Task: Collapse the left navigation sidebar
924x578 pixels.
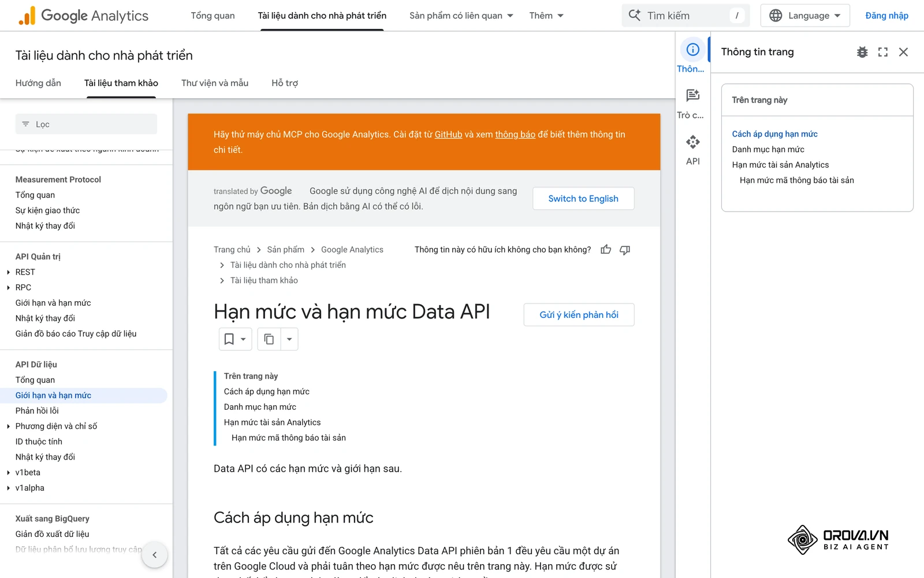Action: [x=155, y=555]
